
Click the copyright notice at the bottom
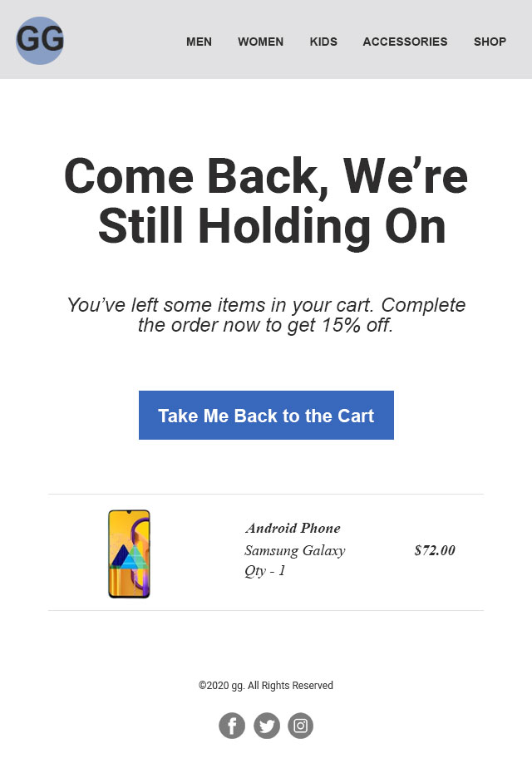(x=266, y=685)
